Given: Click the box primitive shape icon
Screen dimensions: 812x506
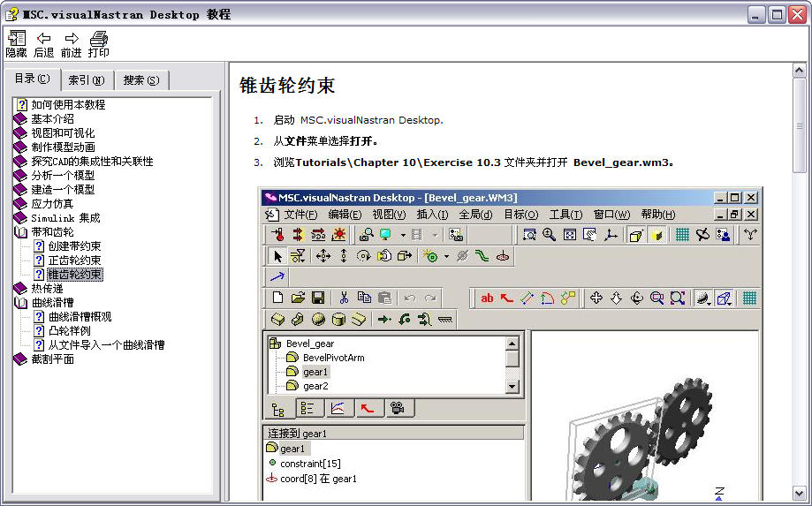Looking at the screenshot, I should [277, 319].
